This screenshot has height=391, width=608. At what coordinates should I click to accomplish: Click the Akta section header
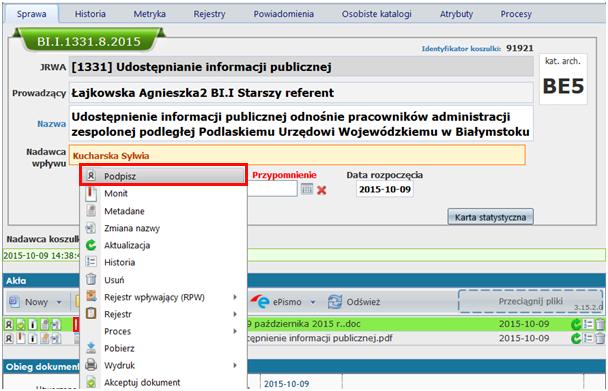tap(304, 281)
